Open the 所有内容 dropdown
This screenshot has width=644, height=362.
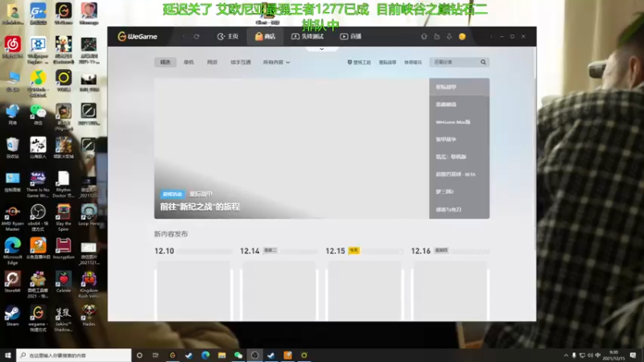point(276,62)
